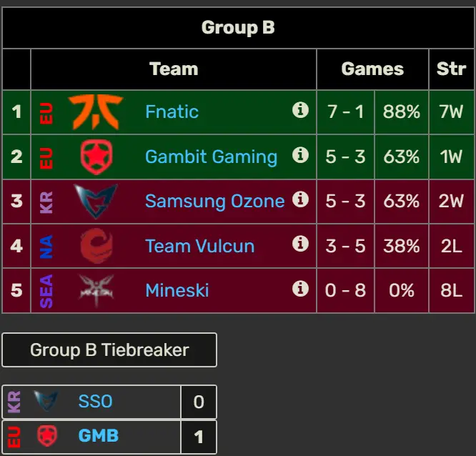Click the small SSO logo in tiebreaker
Viewport: 476px width, 456px height.
(46, 401)
